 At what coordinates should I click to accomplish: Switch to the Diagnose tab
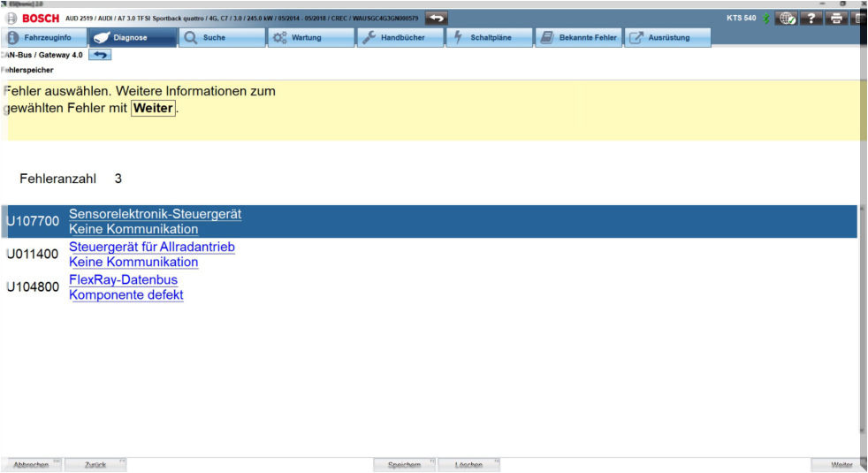tap(133, 38)
